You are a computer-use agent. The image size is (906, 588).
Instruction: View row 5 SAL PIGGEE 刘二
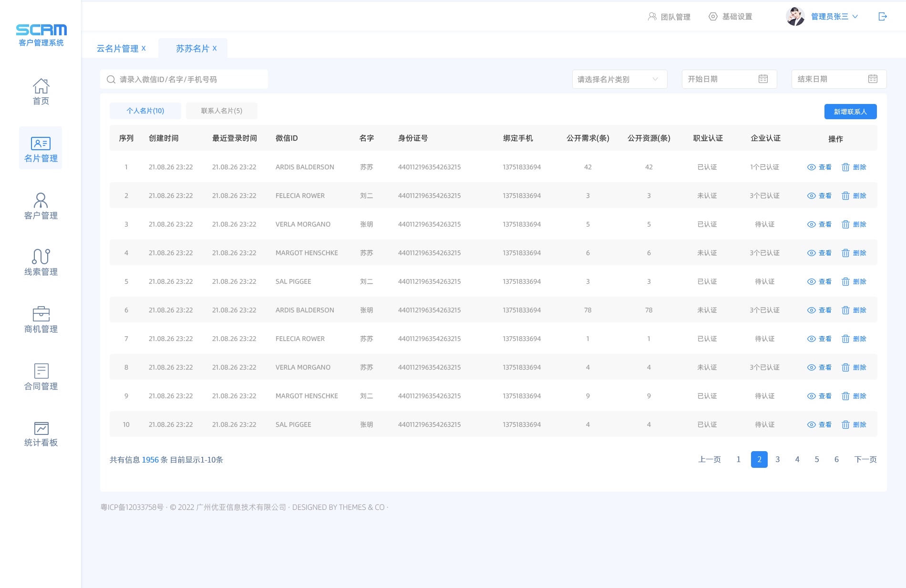coord(819,281)
